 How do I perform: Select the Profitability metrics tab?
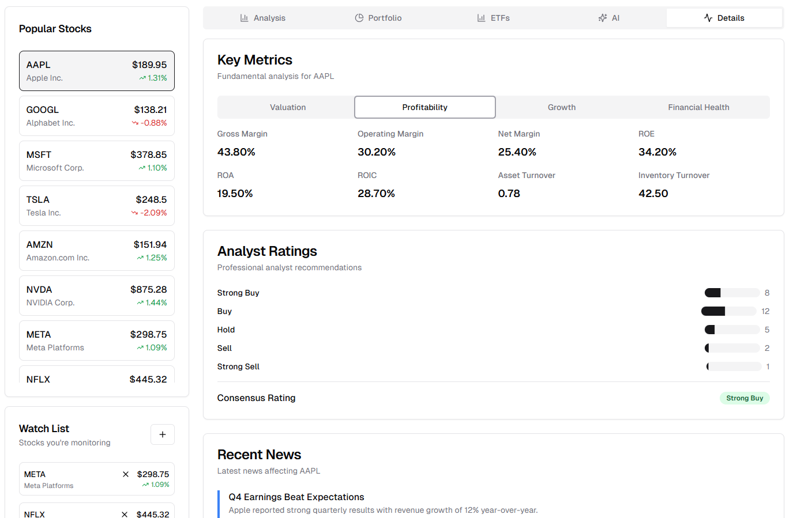click(425, 107)
